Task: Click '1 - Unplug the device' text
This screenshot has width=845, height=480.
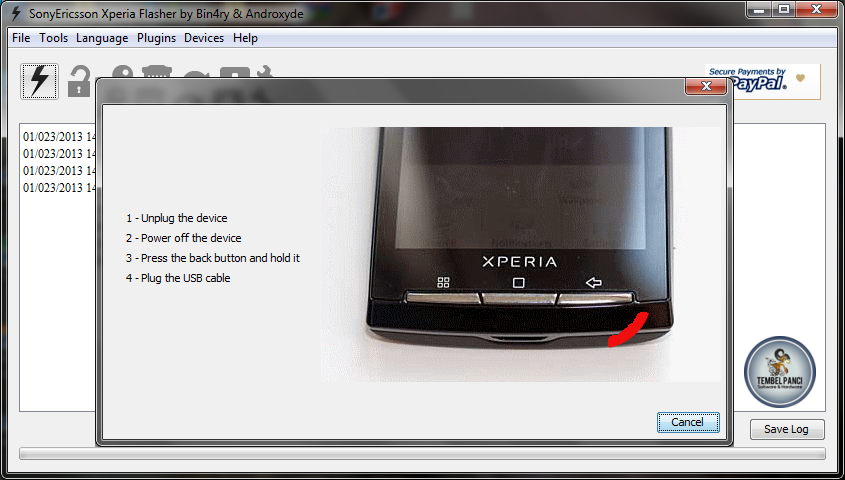Action: coord(177,218)
